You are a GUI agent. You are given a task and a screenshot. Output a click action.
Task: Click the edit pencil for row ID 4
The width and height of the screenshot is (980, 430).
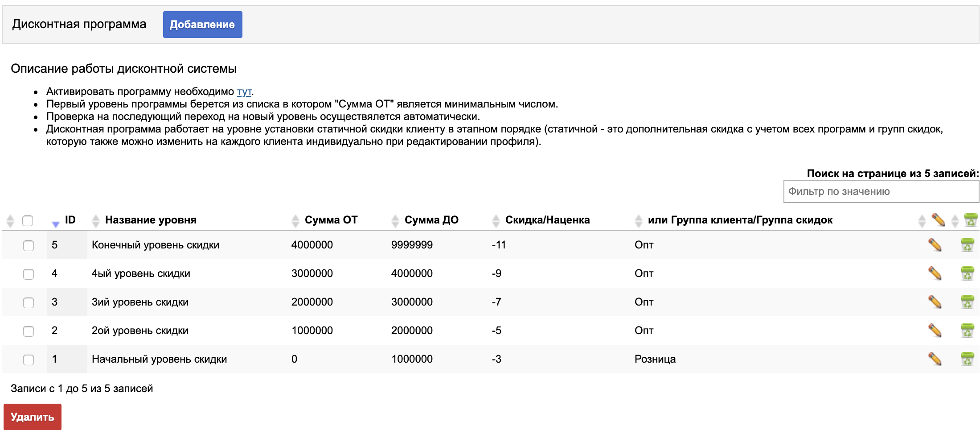click(935, 273)
